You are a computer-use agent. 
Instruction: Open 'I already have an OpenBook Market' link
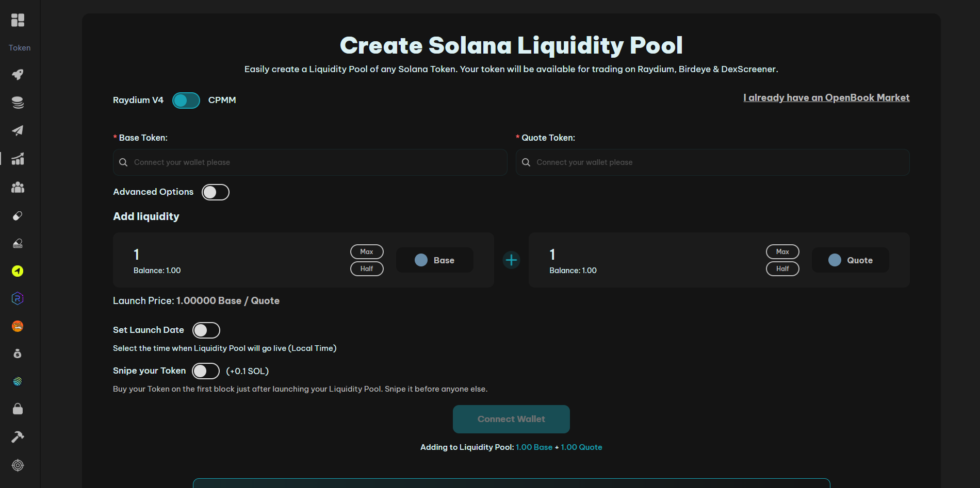coord(826,98)
